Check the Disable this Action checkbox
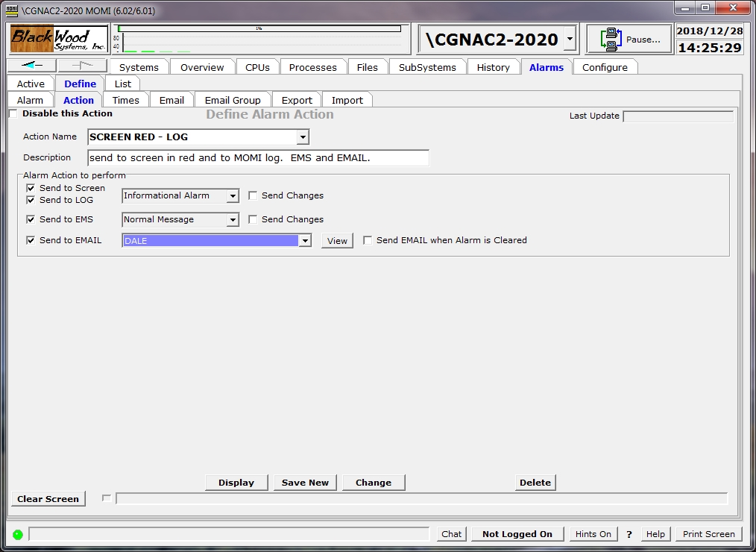Screen dimensions: 756x552 tap(13, 114)
